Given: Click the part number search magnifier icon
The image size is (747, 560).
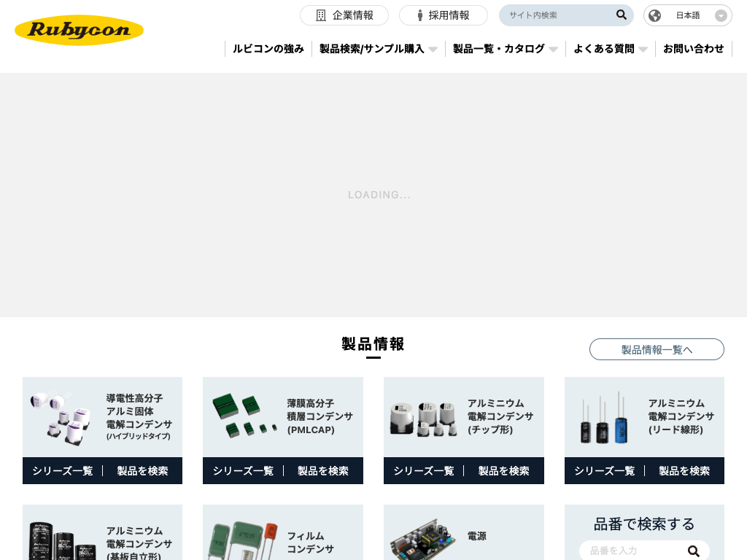Looking at the screenshot, I should [x=694, y=551].
